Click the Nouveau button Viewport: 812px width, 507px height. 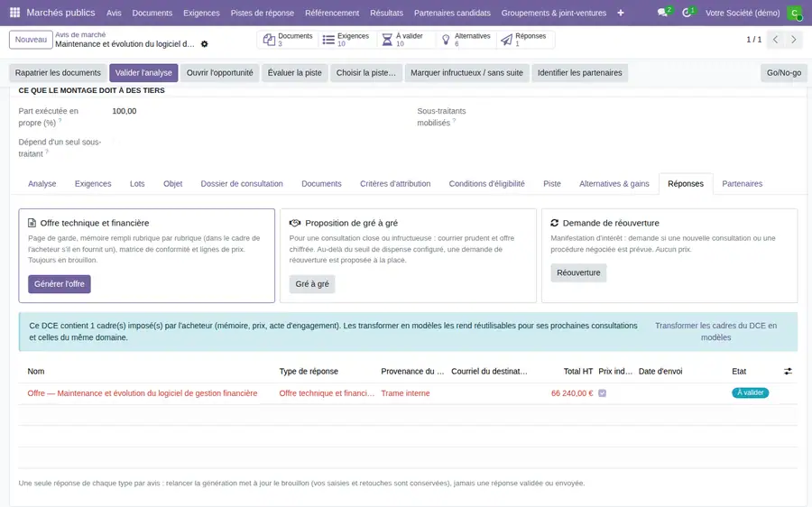tap(31, 40)
